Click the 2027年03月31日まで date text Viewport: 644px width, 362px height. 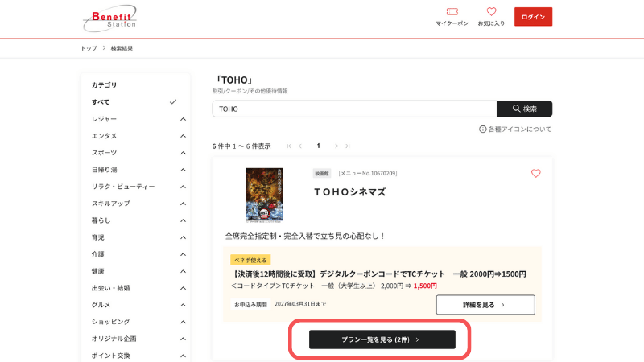(300, 304)
